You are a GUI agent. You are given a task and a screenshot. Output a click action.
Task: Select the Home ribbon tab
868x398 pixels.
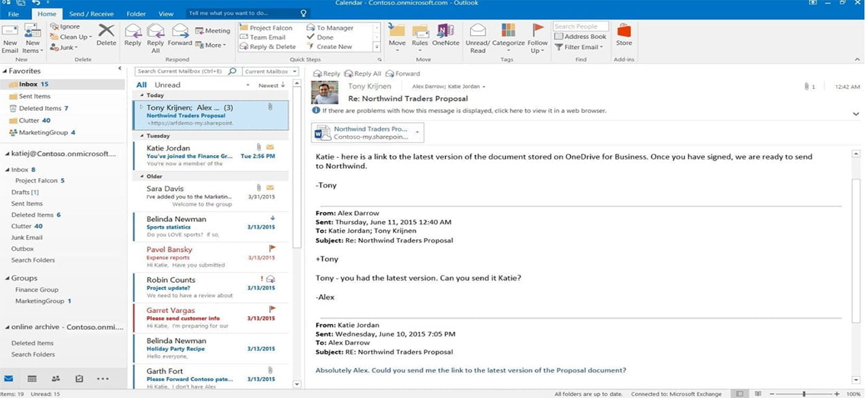pos(48,14)
